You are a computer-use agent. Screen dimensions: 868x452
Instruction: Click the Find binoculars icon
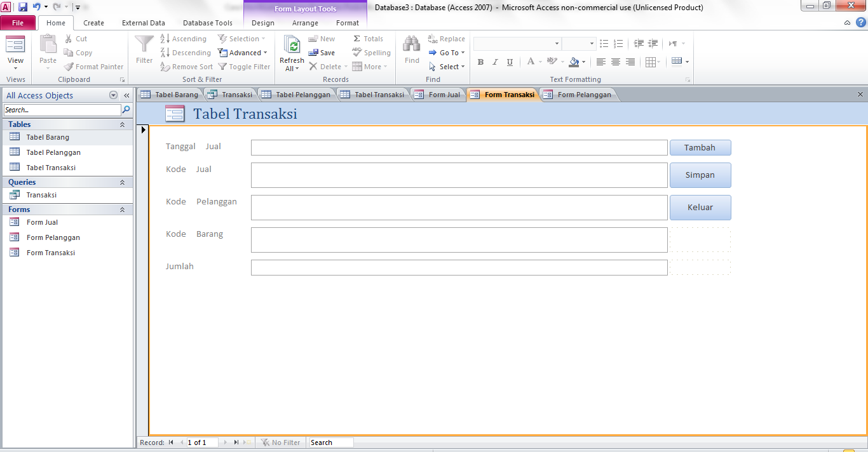412,44
